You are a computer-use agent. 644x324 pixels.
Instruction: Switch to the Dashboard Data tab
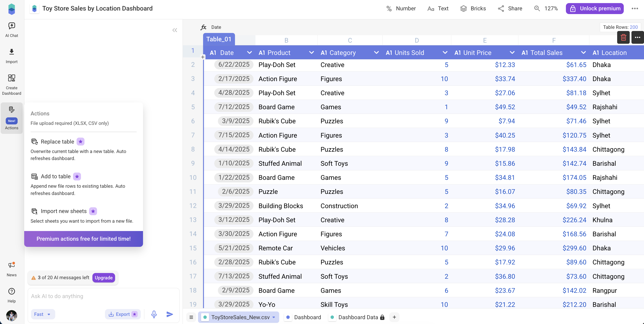(x=358, y=317)
